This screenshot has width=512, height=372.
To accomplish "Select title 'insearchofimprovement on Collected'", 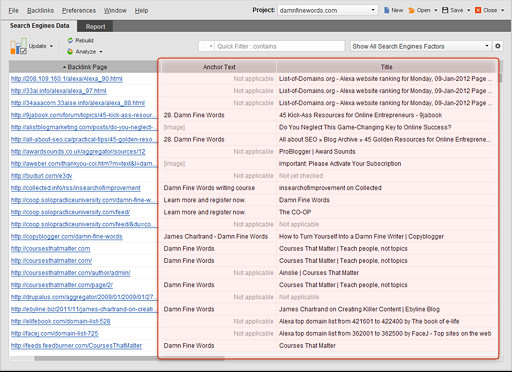I will 330,188.
